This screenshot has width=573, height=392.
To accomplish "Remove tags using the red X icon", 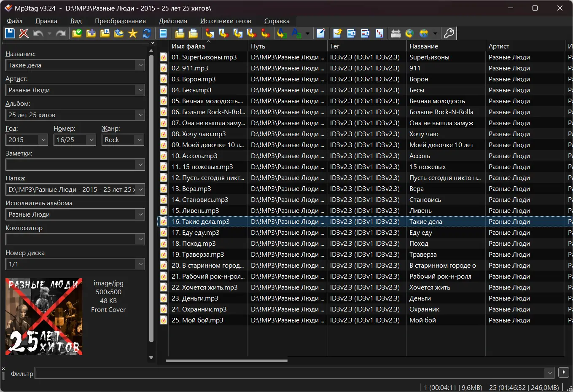I will click(24, 33).
